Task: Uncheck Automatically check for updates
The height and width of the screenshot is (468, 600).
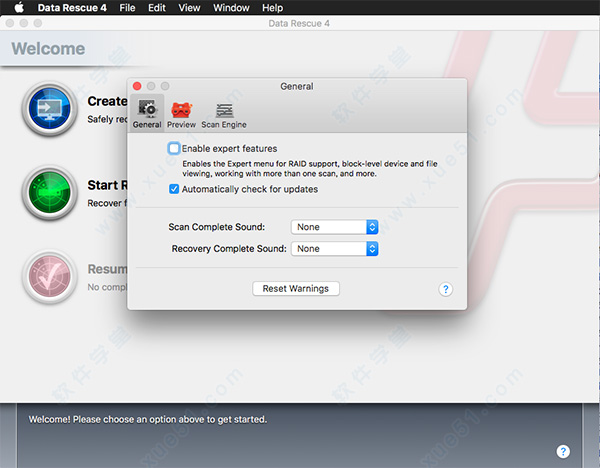Action: pos(174,189)
